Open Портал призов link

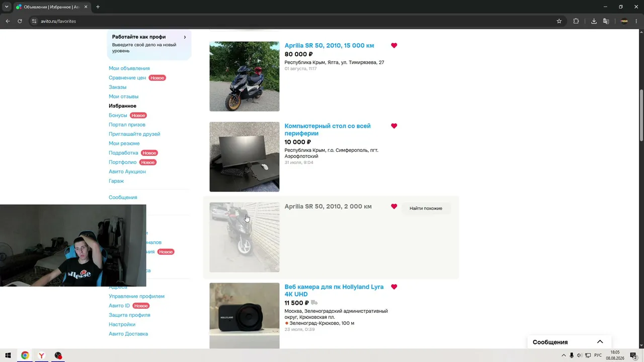point(127,125)
